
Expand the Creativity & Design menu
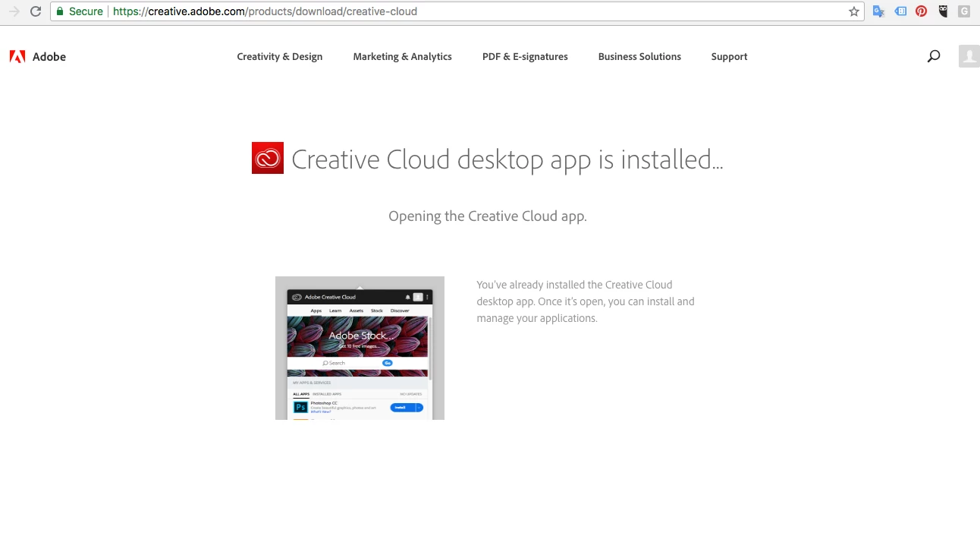[x=280, y=57]
